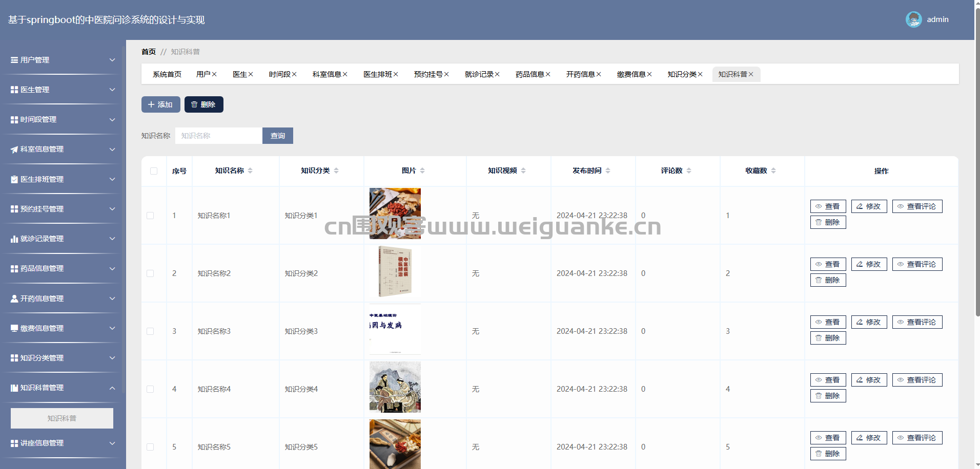The height and width of the screenshot is (469, 980).
Task: Check the checkbox for row 知识名称1
Action: pos(150,216)
